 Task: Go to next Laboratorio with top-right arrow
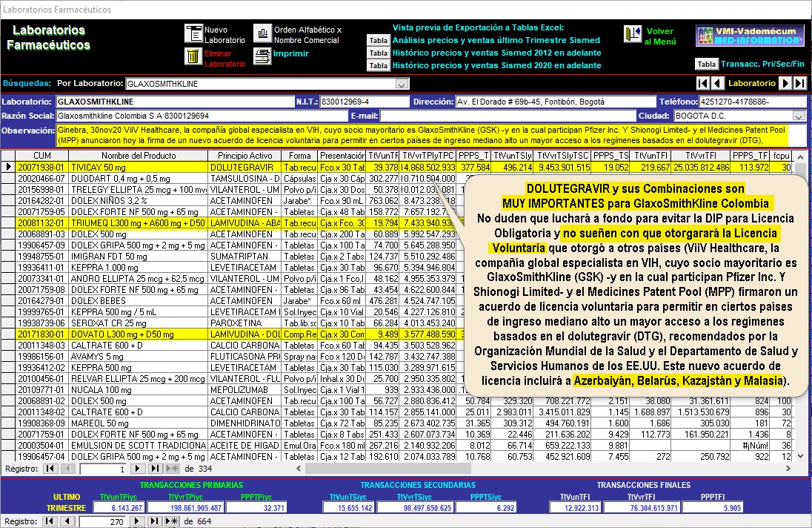click(x=786, y=83)
